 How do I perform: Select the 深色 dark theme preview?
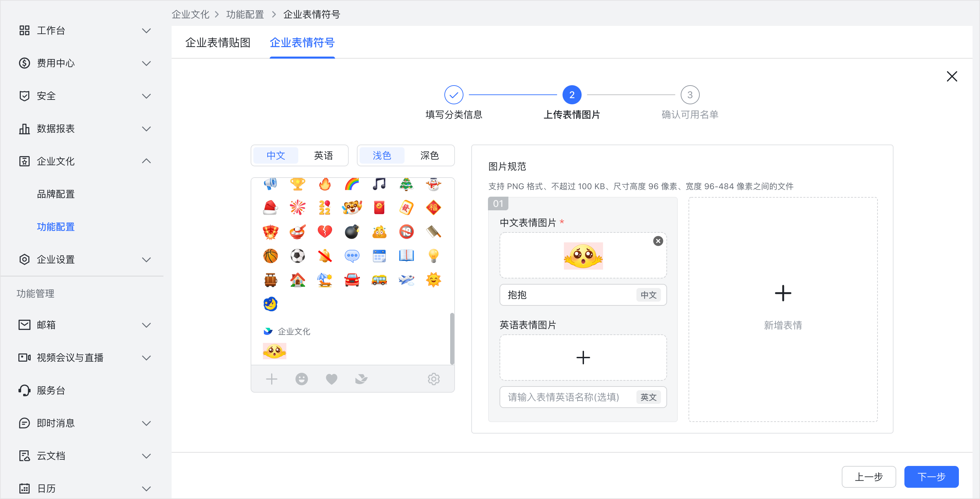429,155
